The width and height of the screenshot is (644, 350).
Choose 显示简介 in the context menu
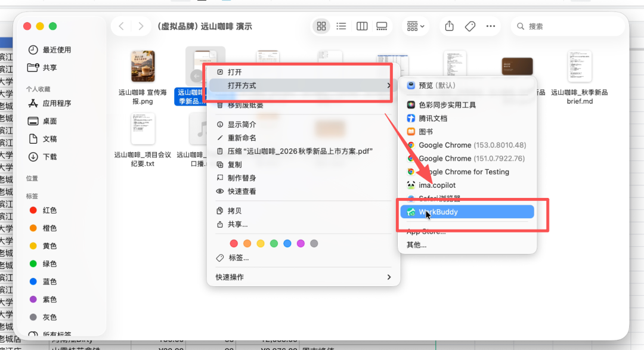click(303, 125)
